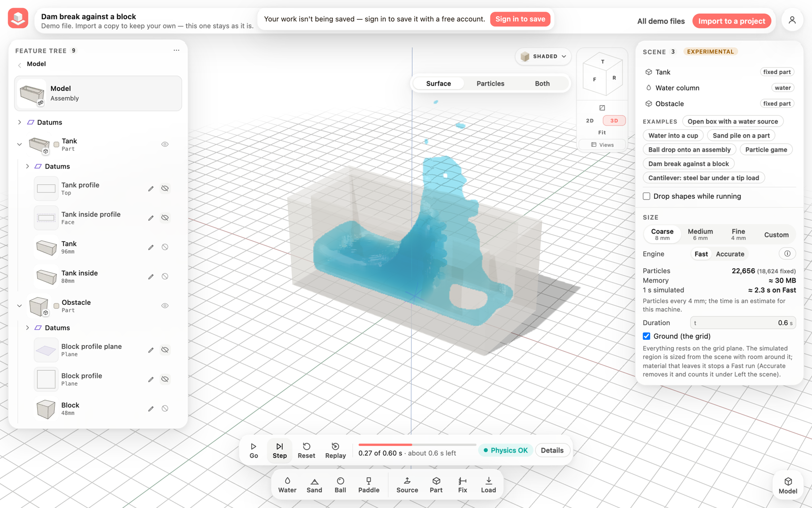
Task: Show the hidden Tank inside profile
Action: click(x=165, y=218)
